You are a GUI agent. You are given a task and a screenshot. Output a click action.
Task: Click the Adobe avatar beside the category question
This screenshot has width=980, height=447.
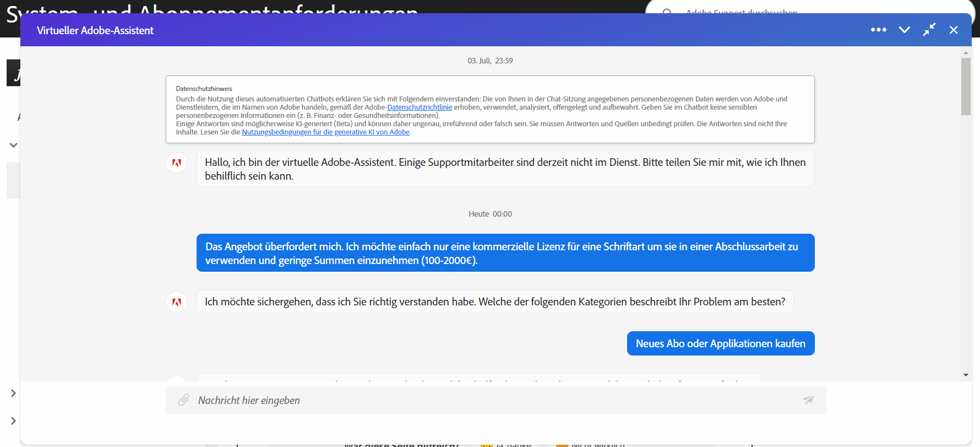[x=177, y=302]
